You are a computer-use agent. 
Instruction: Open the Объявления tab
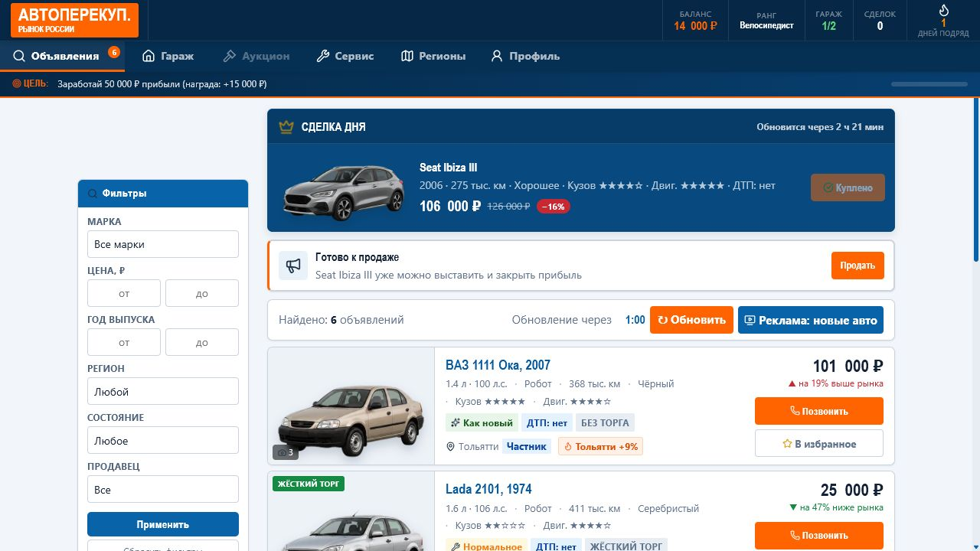click(x=63, y=56)
